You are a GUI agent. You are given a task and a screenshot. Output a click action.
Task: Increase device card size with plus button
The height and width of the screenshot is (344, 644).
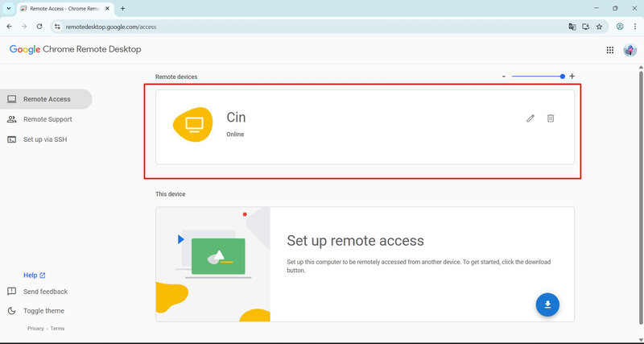pos(572,77)
